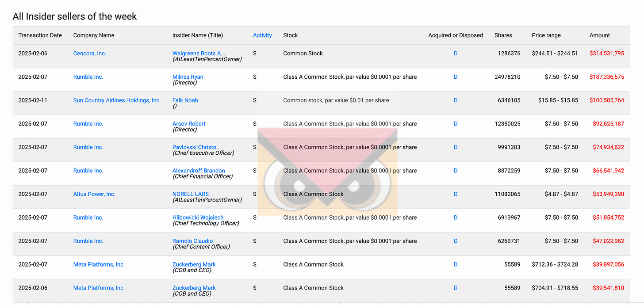Click the Stock column header
644x305 pixels.
pos(291,35)
